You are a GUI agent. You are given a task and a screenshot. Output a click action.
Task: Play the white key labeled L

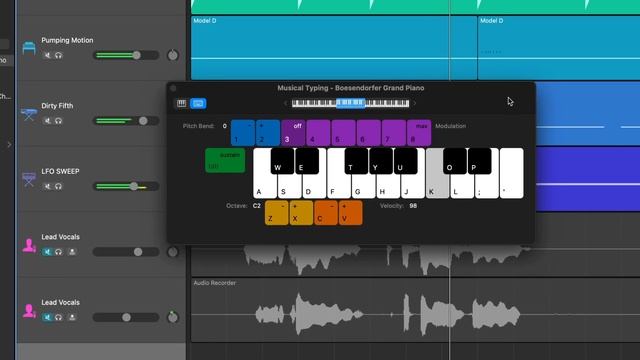[x=462, y=187]
